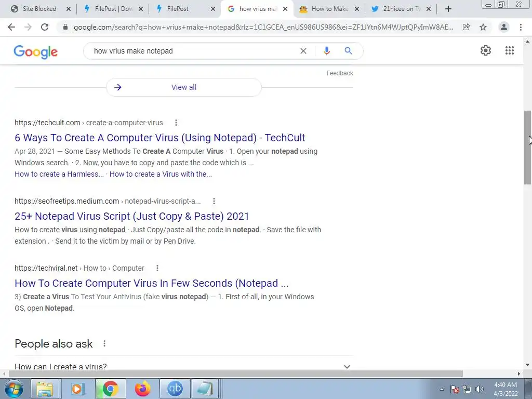
Task: Close the Site Blocked tab
Action: click(x=69, y=9)
